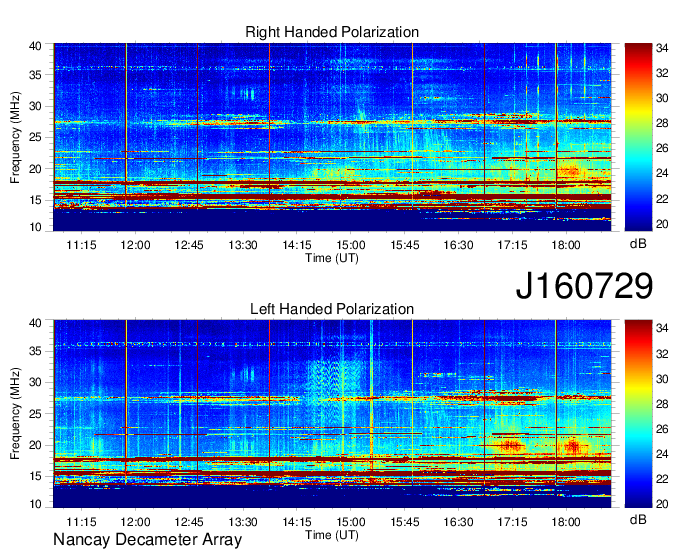Click the "18:00" time tick under bottom plot

click(x=566, y=522)
